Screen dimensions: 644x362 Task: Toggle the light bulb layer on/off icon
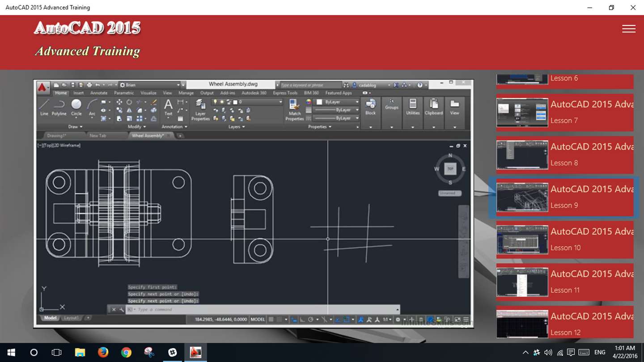coord(215,102)
